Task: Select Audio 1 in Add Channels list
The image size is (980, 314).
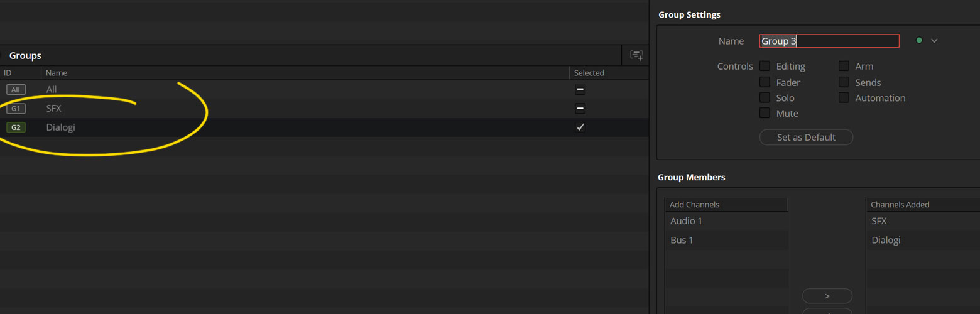Action: (x=726, y=221)
